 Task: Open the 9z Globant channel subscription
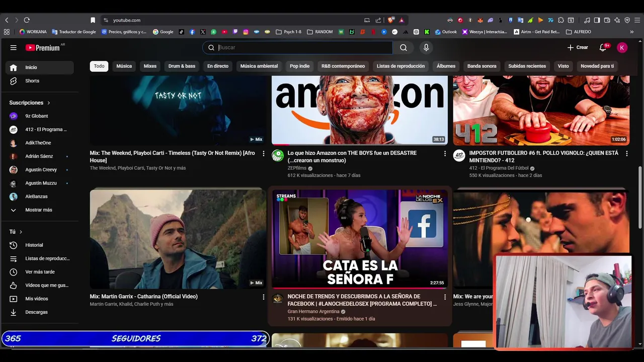click(39, 116)
